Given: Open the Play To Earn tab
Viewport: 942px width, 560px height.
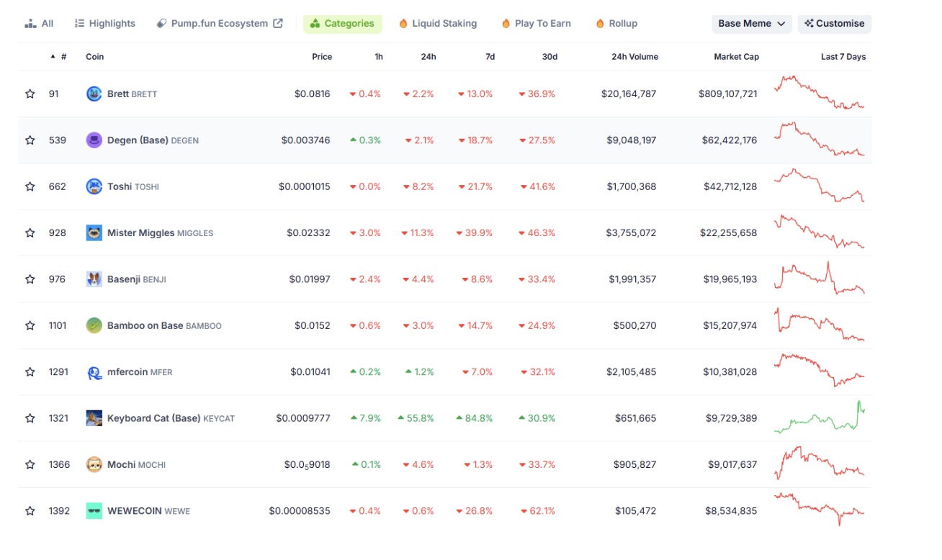Looking at the screenshot, I should pos(537,24).
